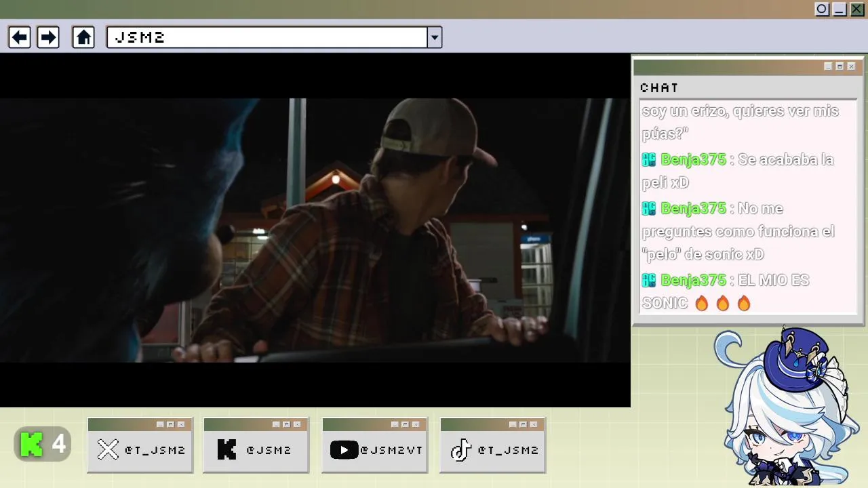The image size is (868, 488).
Task: Close the Kick social mini window
Action: 297,424
